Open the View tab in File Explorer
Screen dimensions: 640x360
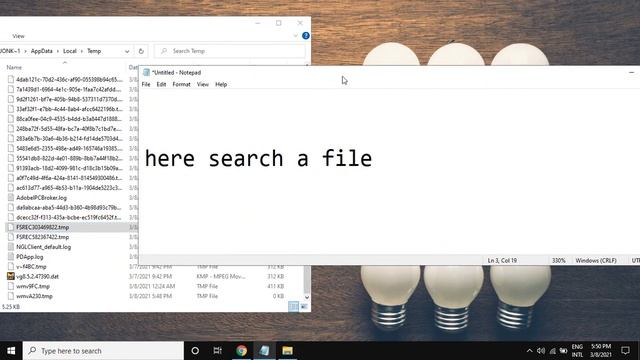click(18, 36)
